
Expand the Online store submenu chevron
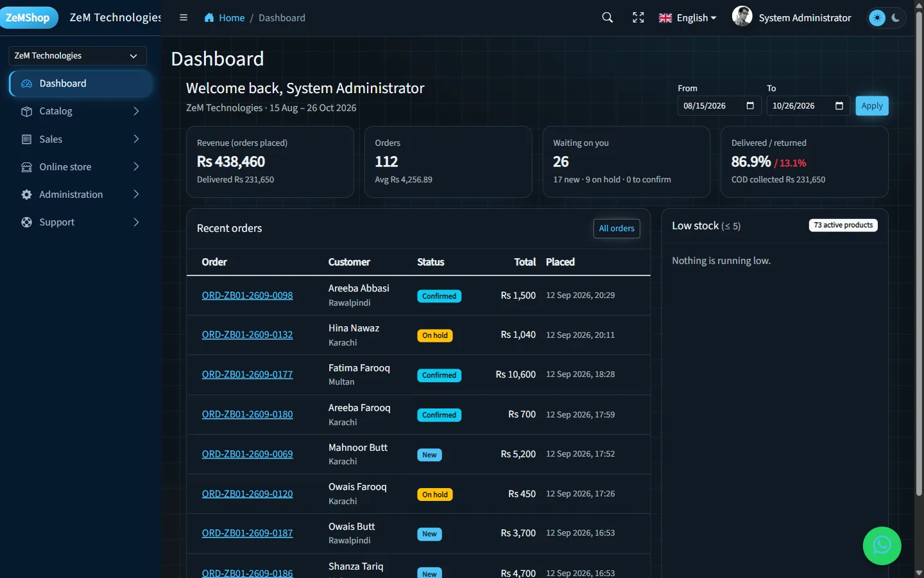point(136,166)
